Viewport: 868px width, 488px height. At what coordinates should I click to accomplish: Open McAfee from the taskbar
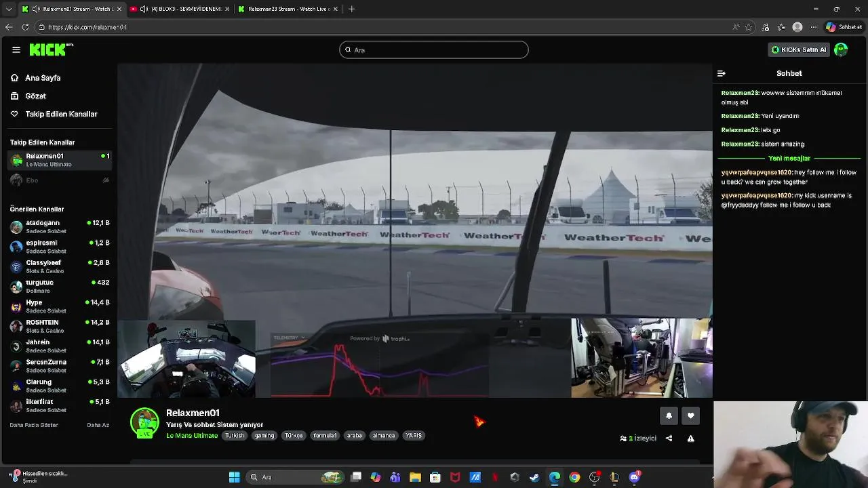click(455, 477)
